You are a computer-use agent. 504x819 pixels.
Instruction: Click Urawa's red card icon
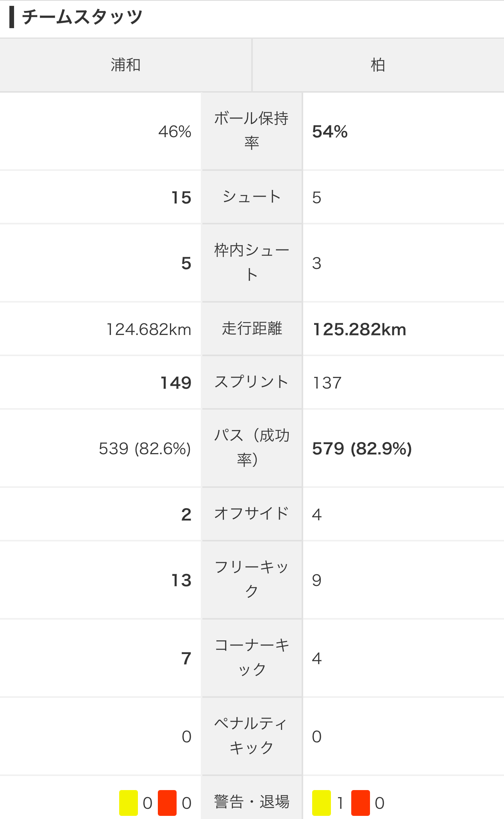tap(167, 803)
